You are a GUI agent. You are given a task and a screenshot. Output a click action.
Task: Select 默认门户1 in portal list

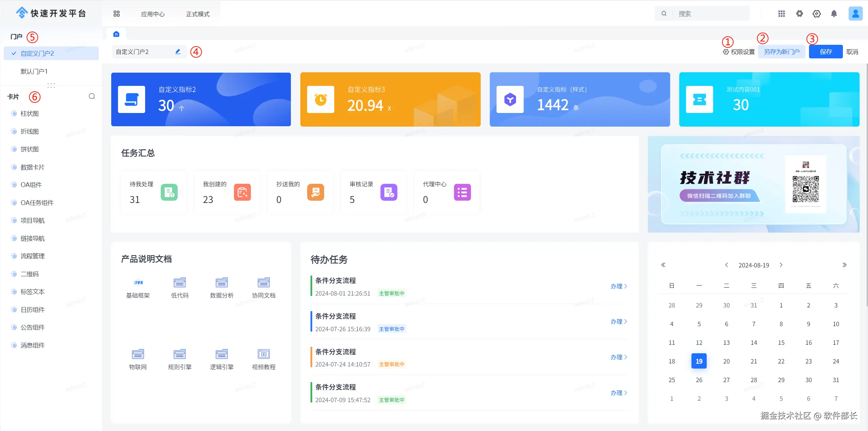click(x=34, y=71)
